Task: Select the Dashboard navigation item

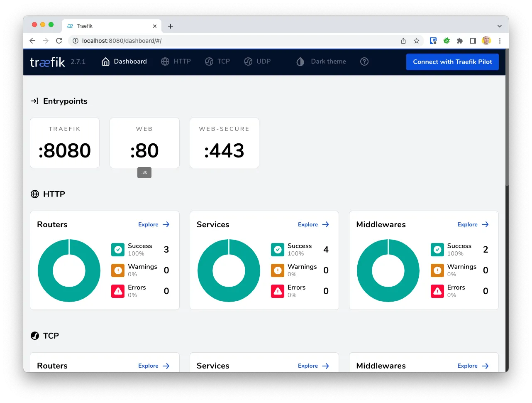Action: (x=124, y=61)
